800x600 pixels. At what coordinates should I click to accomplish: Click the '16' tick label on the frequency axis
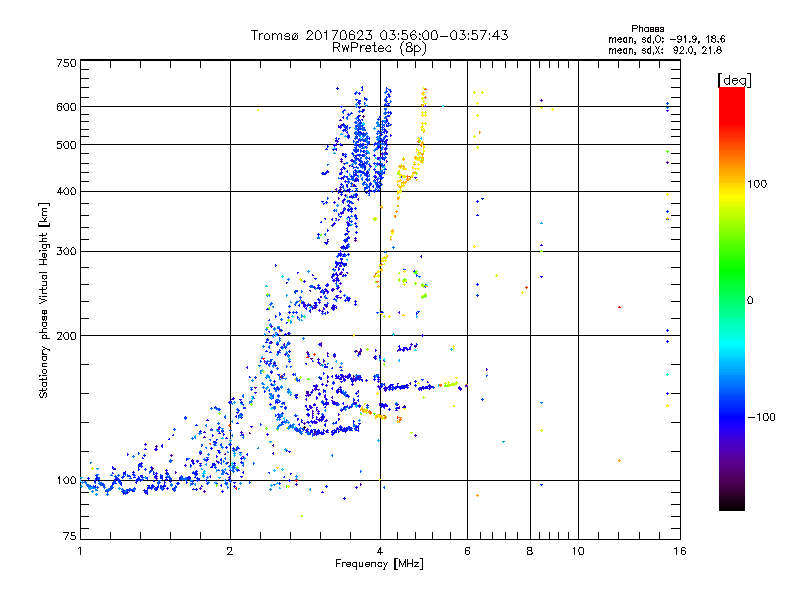[680, 551]
